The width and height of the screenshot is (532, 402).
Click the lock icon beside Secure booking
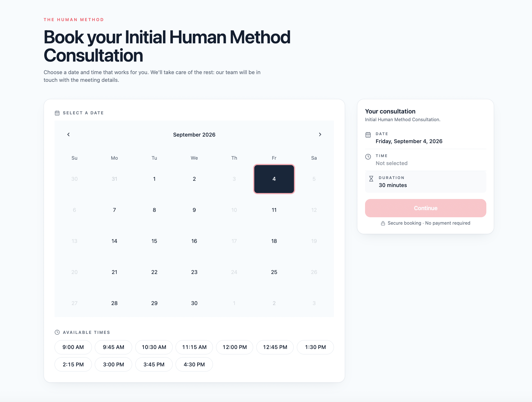tap(383, 223)
